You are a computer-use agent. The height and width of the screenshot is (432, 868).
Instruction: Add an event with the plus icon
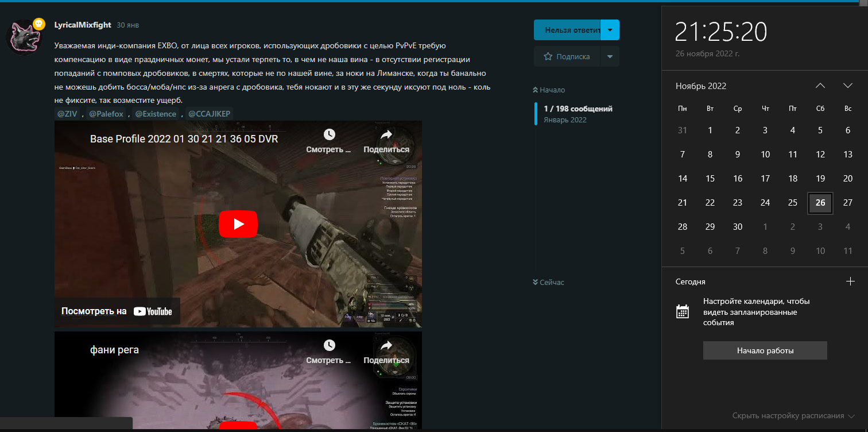point(851,281)
